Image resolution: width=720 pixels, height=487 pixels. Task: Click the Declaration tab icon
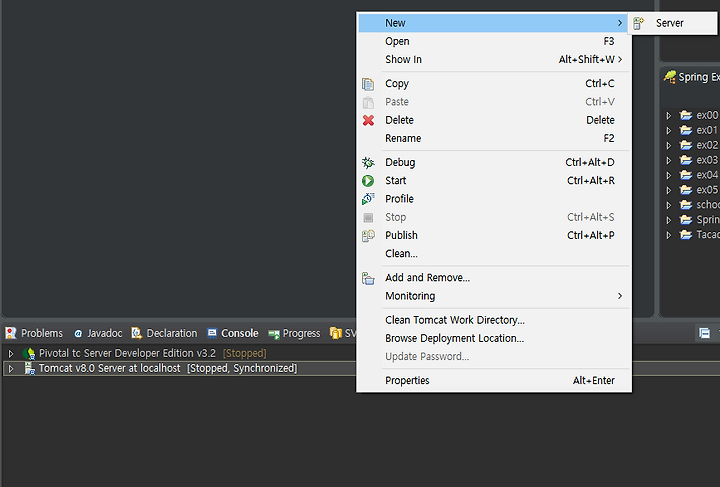click(136, 333)
